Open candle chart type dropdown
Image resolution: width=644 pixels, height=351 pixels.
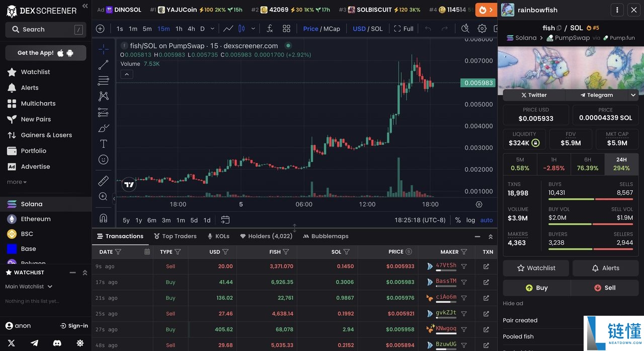click(x=253, y=29)
